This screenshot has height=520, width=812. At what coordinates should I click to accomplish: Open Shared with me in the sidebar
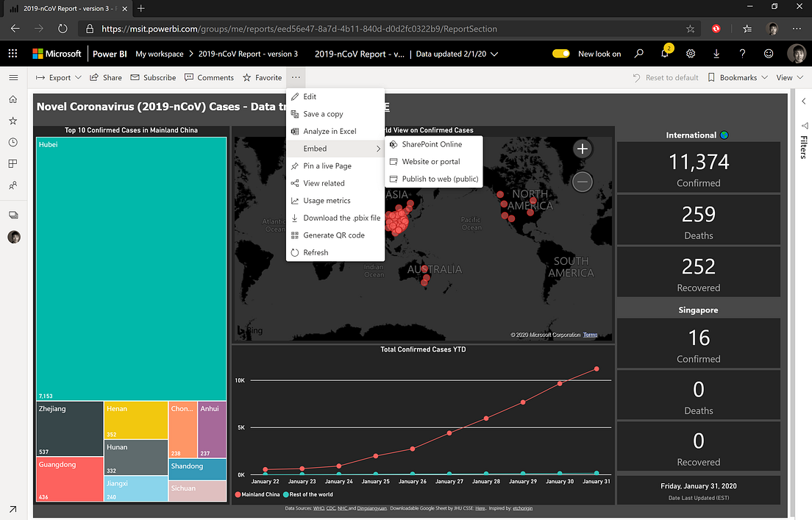point(13,185)
